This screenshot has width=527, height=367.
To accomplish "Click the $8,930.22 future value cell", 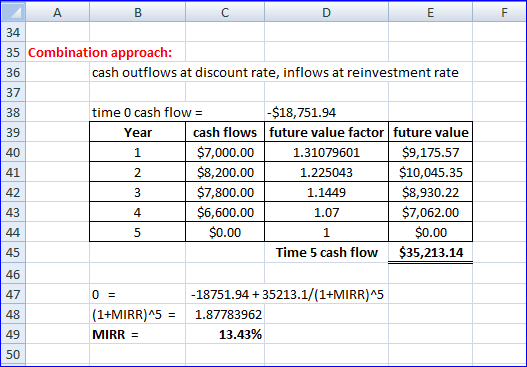I will pos(430,192).
